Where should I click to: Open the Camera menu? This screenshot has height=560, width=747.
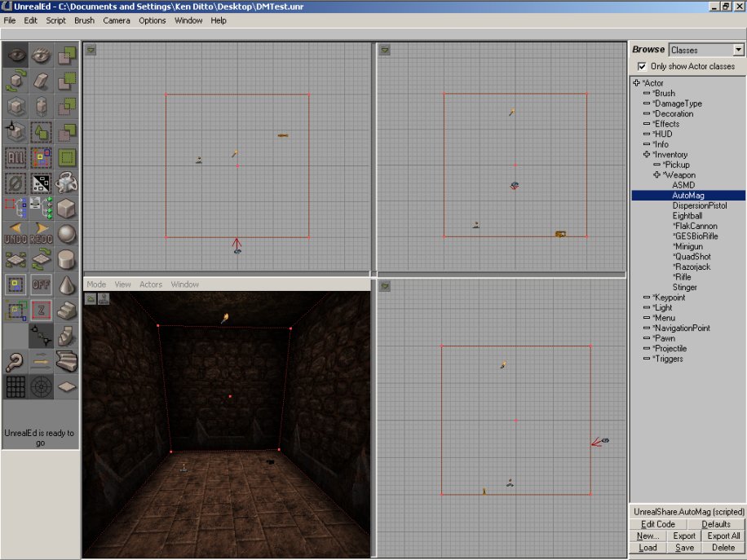[x=117, y=20]
